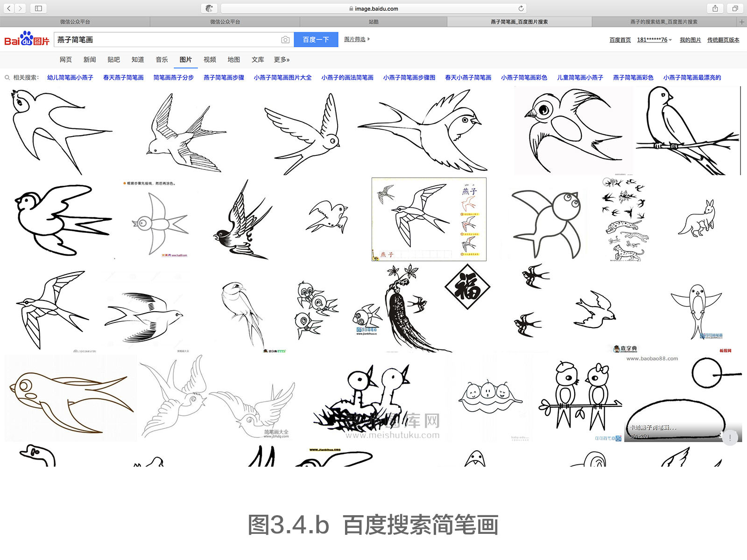Expand the 图片筛选 filter
Image resolution: width=747 pixels, height=560 pixels.
tap(357, 39)
